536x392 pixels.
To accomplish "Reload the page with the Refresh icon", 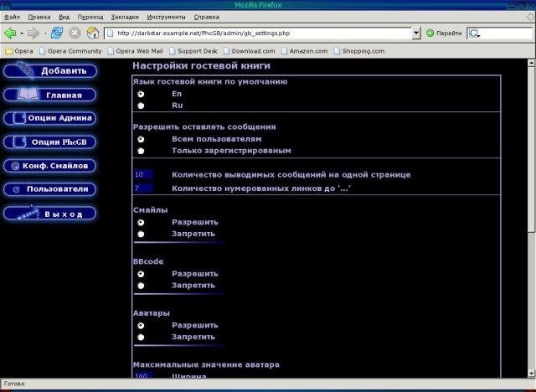I will 57,34.
